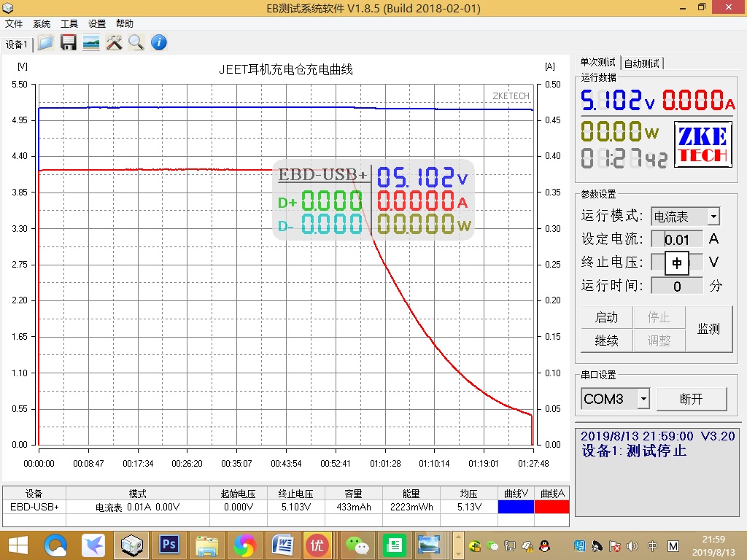Select the 设备1 device tab
747x560 pixels.
point(18,44)
